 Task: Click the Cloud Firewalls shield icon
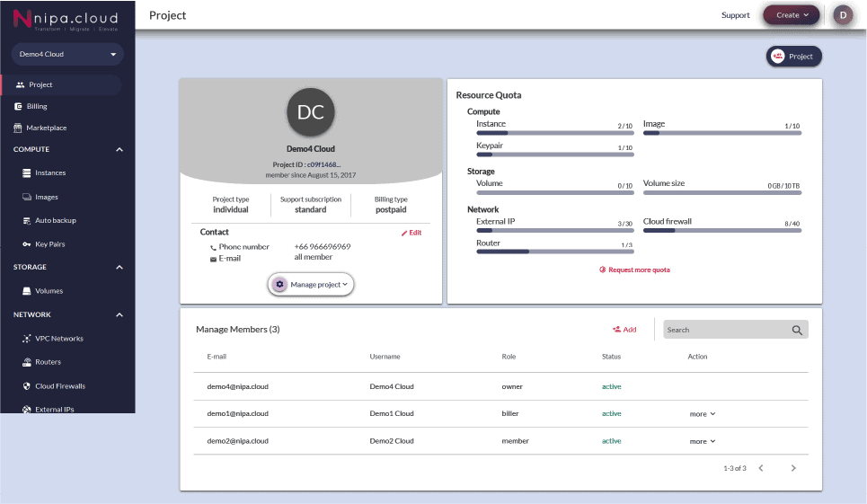pyautogui.click(x=27, y=385)
